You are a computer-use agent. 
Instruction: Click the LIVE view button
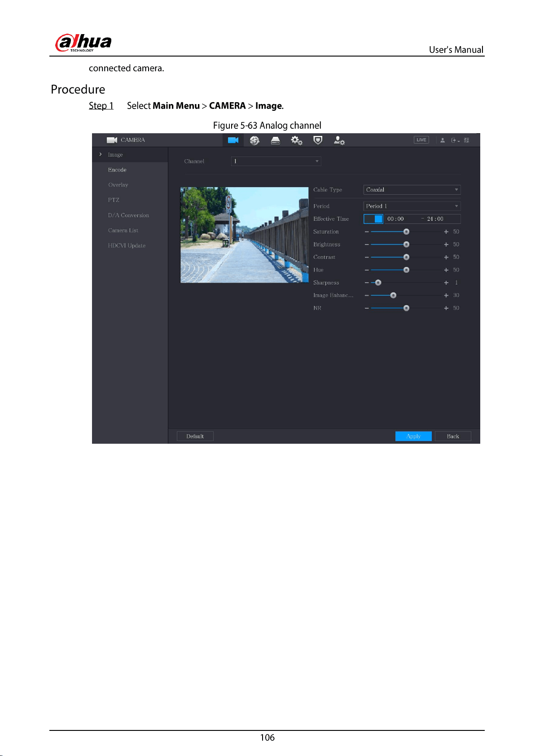tap(421, 140)
